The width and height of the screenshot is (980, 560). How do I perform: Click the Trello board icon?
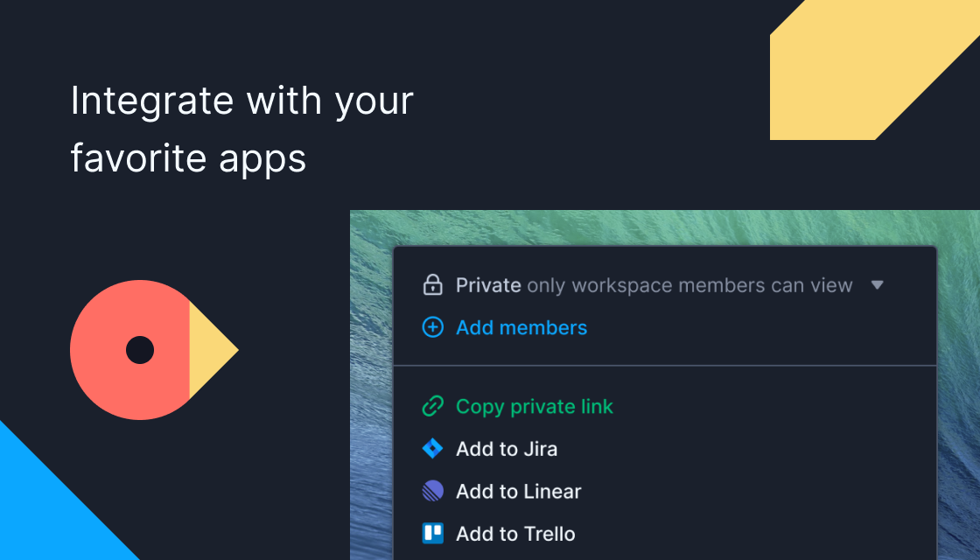tap(432, 533)
